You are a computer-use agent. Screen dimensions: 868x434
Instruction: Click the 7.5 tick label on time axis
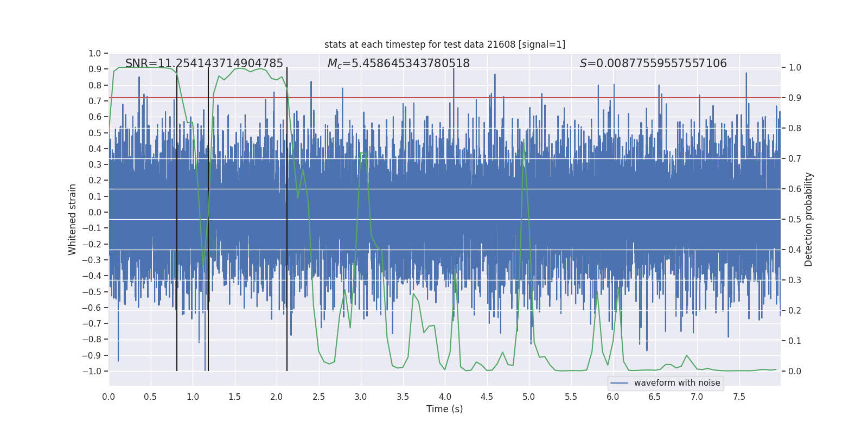click(739, 397)
